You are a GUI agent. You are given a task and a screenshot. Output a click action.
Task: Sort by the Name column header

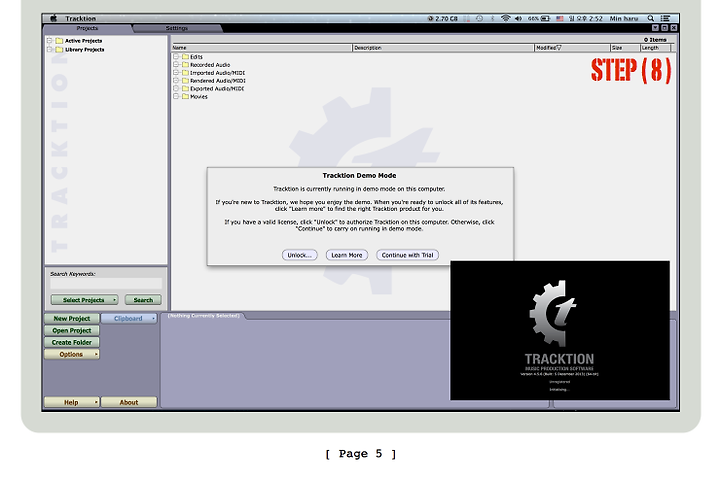(262, 48)
